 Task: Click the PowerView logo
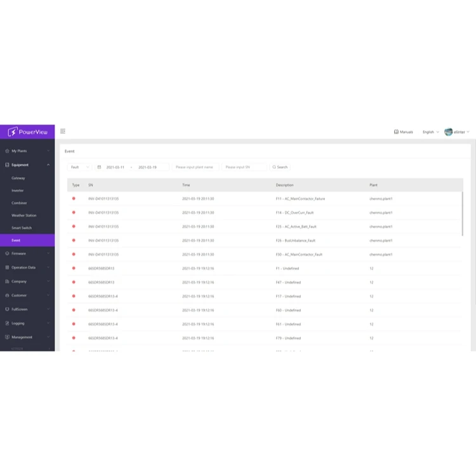tap(28, 132)
